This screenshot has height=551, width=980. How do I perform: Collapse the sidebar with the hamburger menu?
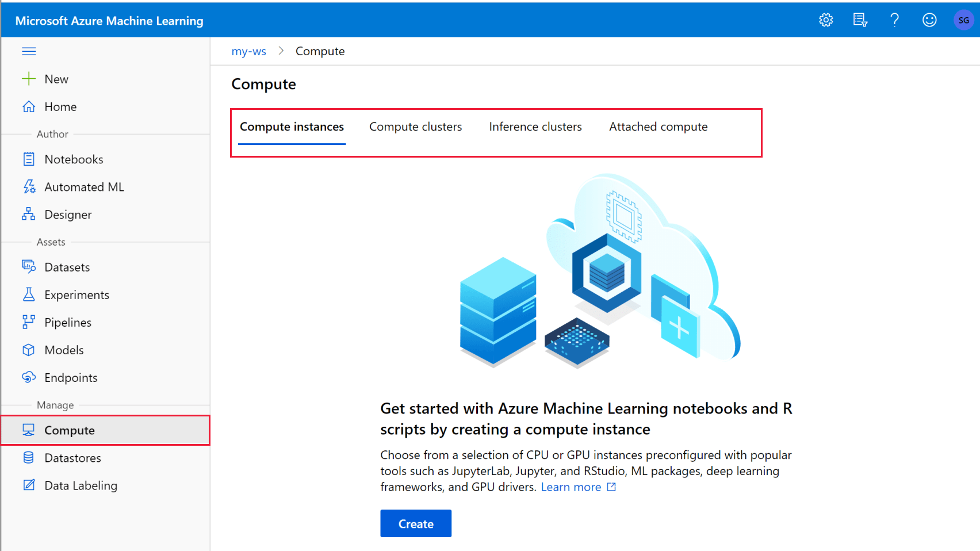[29, 51]
